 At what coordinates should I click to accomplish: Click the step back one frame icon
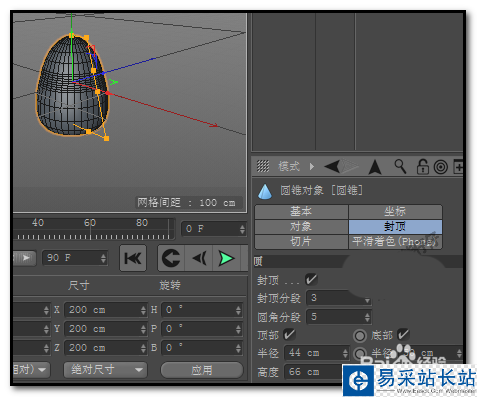(199, 258)
